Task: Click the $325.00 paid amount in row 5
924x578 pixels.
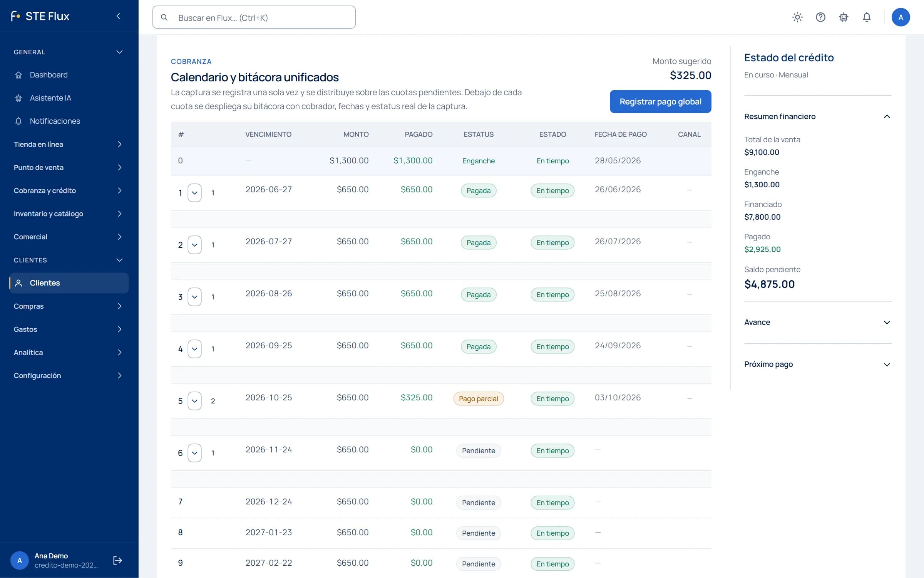Action: 417,397
